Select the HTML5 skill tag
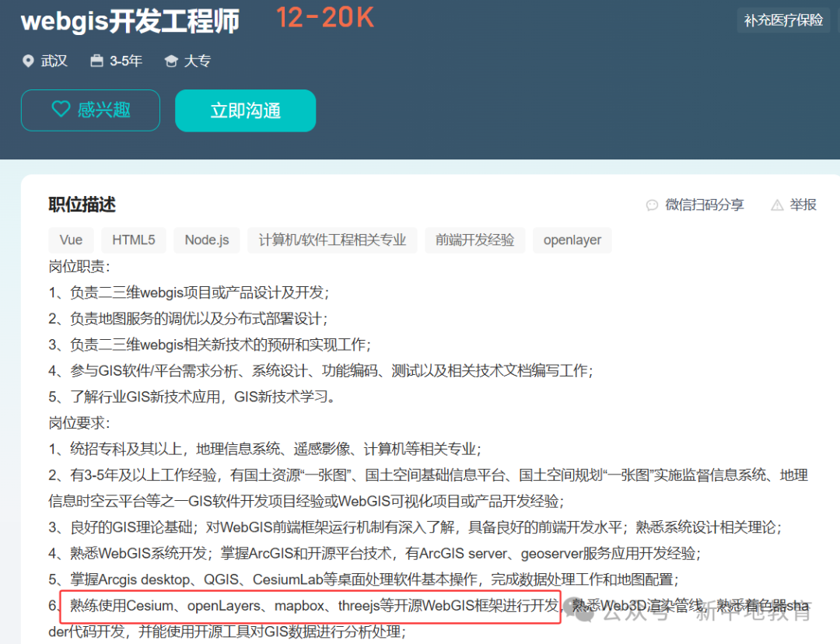The height and width of the screenshot is (644, 840). point(134,240)
